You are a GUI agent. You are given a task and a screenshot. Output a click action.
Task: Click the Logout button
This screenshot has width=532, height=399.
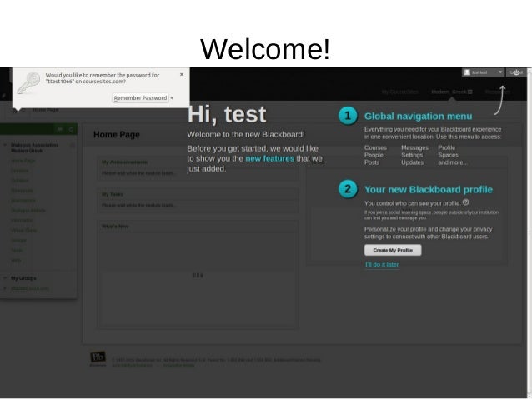[x=516, y=72]
